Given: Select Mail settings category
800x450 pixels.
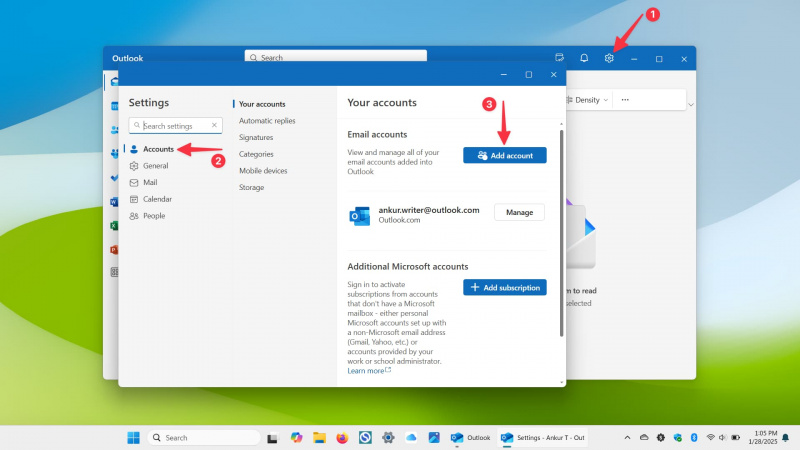Looking at the screenshot, I should (x=150, y=182).
